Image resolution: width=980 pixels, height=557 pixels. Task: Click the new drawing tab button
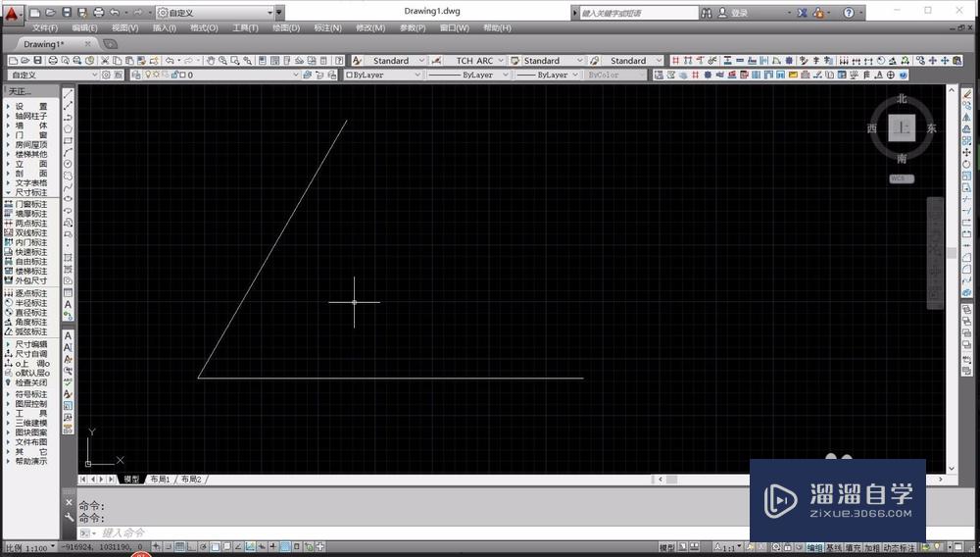[110, 44]
